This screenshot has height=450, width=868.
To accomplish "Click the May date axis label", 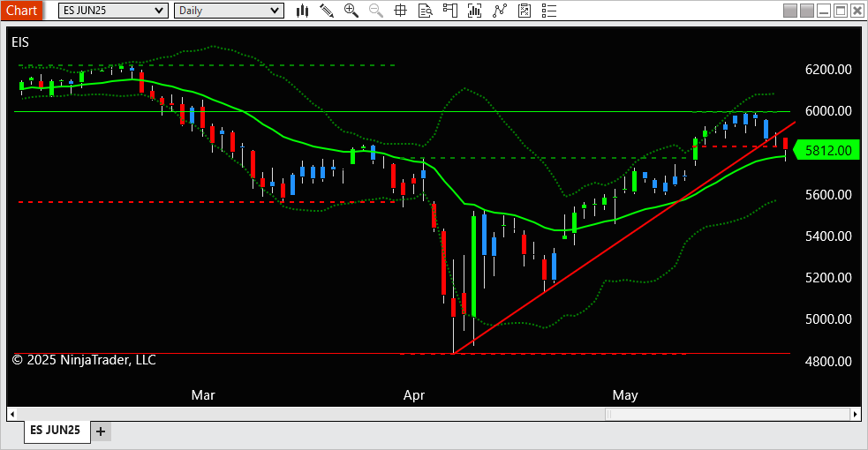I will 625,395.
